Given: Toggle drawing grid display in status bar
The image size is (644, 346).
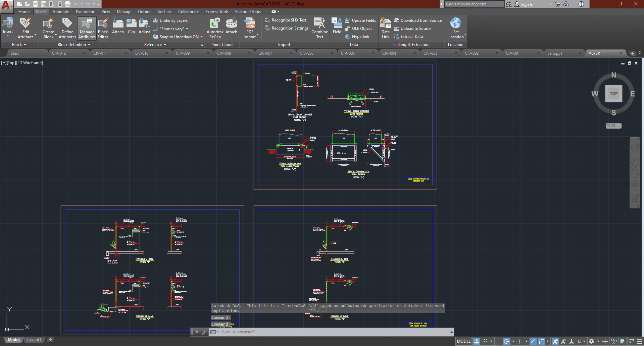Looking at the screenshot, I should point(476,341).
